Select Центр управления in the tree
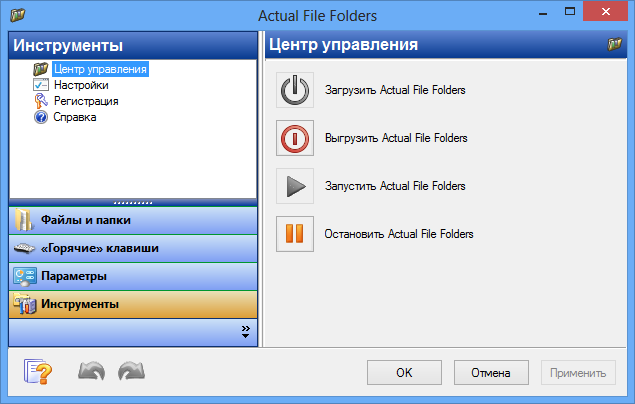 point(100,70)
